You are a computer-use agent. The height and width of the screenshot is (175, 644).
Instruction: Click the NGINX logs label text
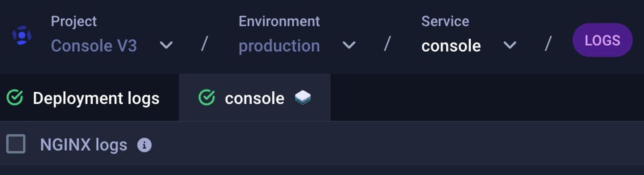[84, 145]
